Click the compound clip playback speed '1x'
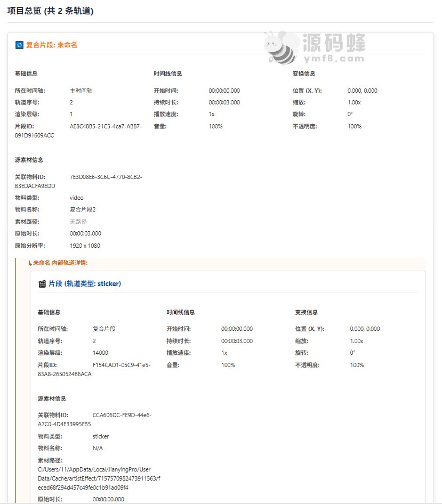 (x=212, y=114)
